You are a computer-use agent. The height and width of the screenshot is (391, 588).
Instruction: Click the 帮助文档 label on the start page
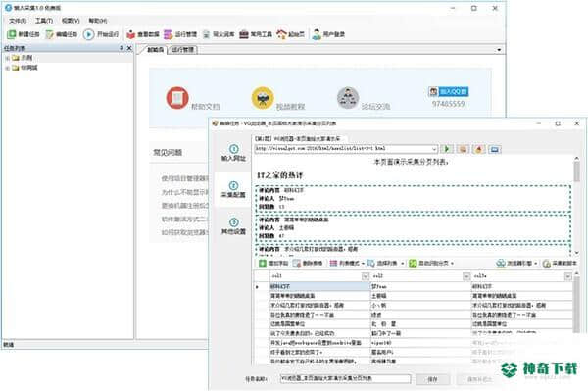coord(205,107)
